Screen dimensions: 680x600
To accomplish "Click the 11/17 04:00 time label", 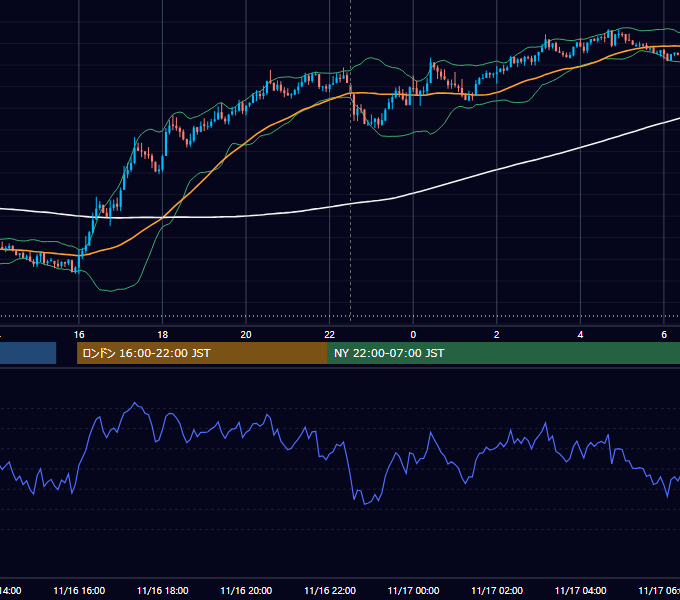I will point(581,591).
